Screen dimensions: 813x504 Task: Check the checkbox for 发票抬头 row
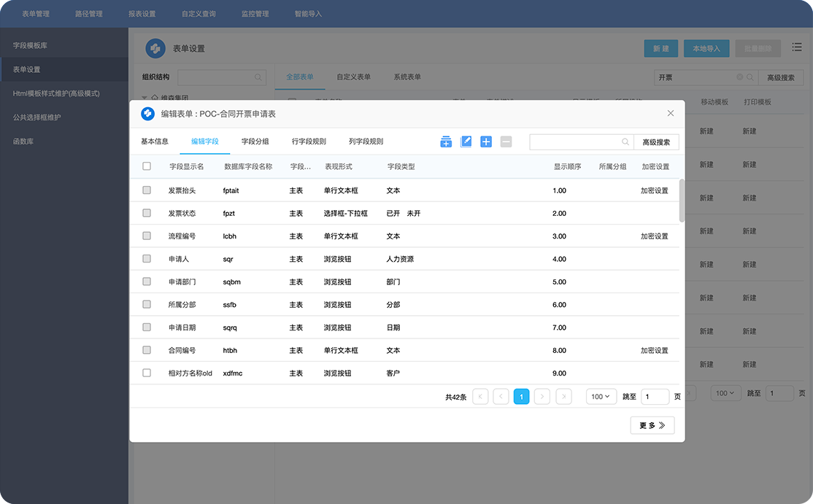147,190
